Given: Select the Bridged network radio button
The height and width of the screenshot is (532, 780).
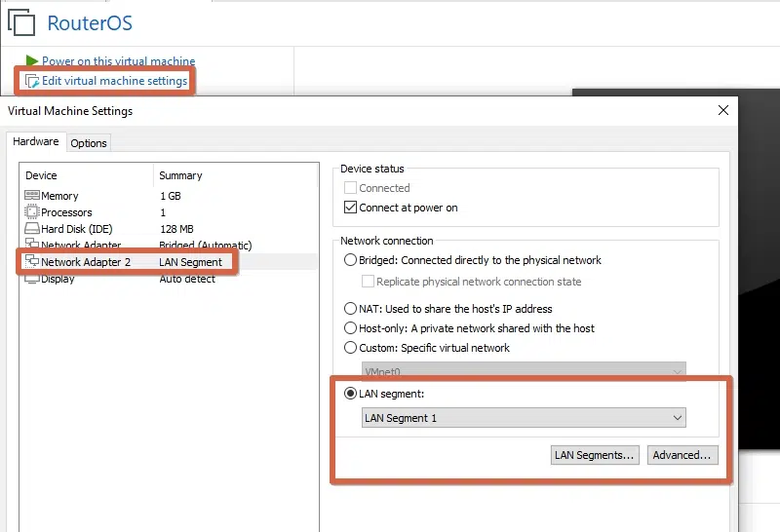Looking at the screenshot, I should (x=351, y=260).
